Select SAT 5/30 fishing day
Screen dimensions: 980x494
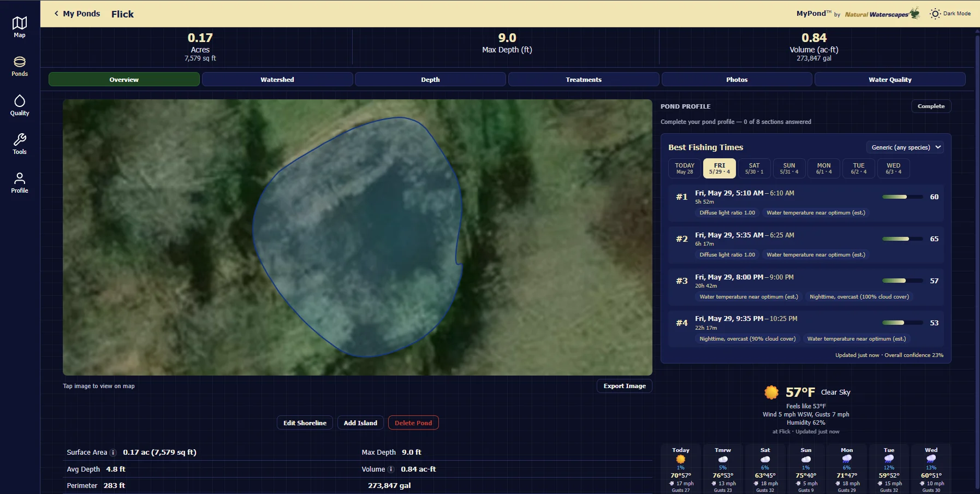pos(754,168)
